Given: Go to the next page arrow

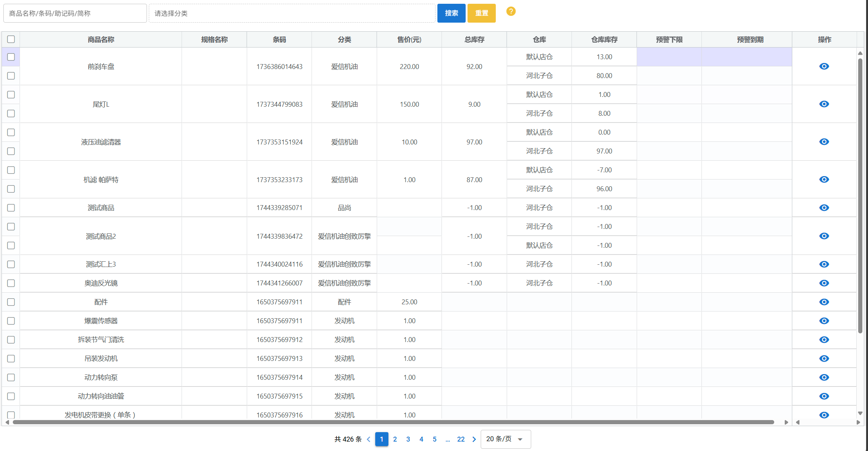Looking at the screenshot, I should tap(474, 439).
